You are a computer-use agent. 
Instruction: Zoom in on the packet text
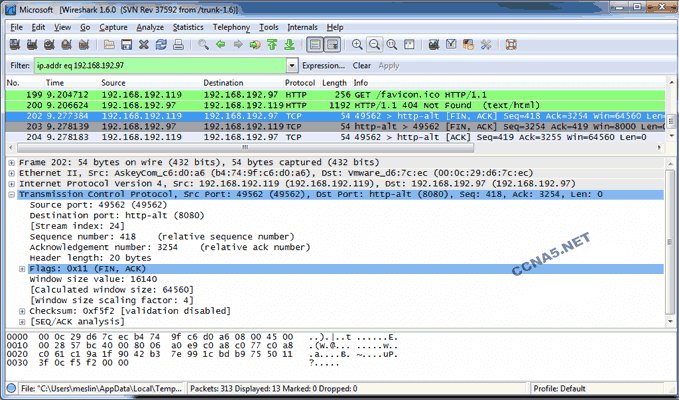point(357,45)
